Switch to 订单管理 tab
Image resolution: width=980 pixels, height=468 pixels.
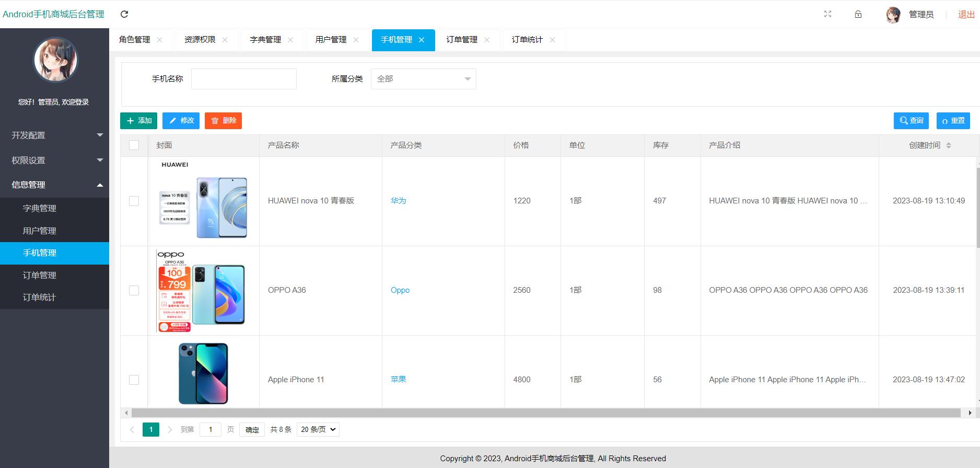click(x=462, y=40)
